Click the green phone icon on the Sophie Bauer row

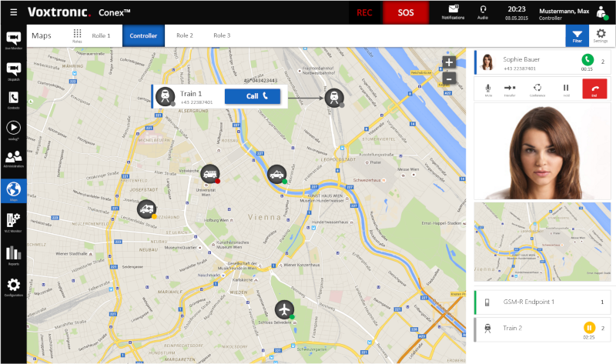(588, 60)
